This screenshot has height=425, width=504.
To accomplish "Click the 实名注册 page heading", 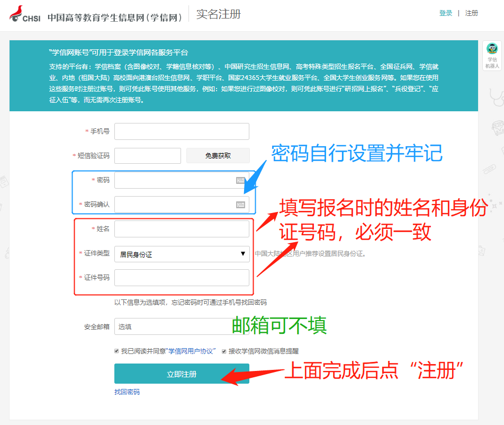I will click(219, 14).
